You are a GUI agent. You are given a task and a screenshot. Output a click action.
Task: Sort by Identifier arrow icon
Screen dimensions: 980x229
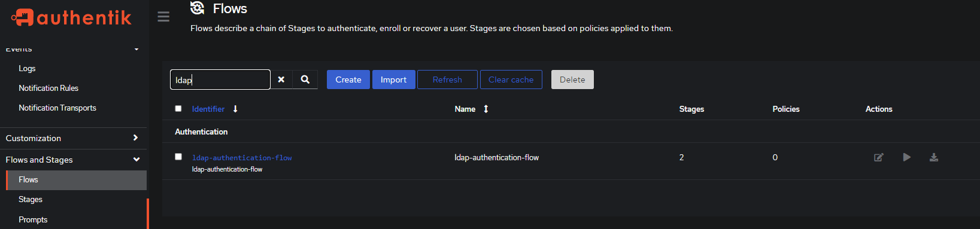click(235, 109)
